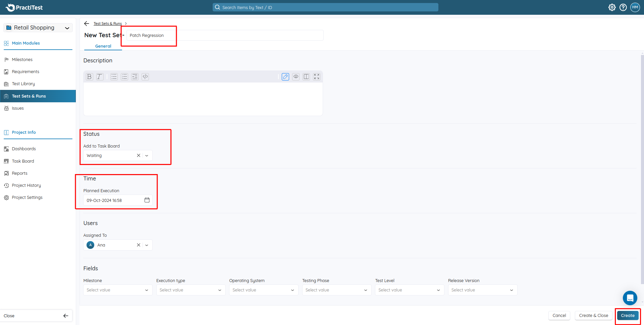This screenshot has width=644, height=325.
Task: Open the help question mark icon
Action: coord(623,7)
